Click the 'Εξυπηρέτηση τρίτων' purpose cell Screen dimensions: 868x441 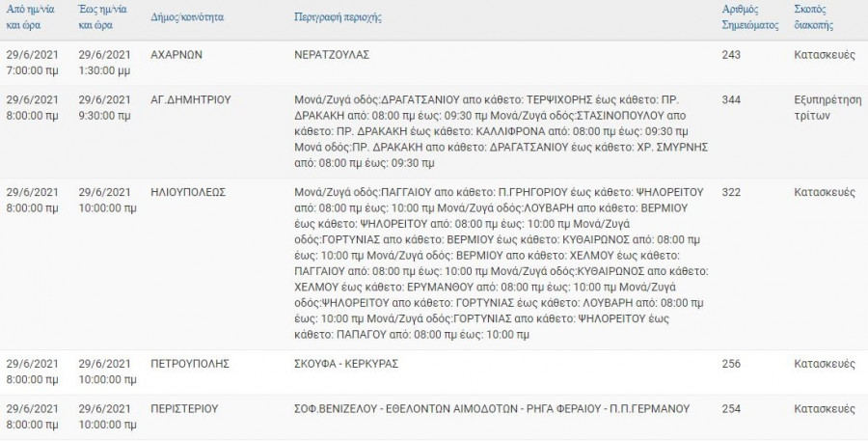(x=823, y=106)
